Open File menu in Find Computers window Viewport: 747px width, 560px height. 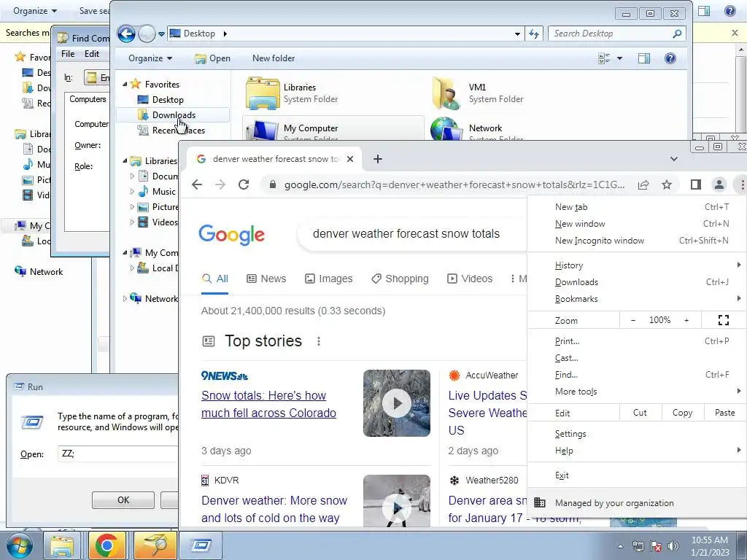pos(68,54)
